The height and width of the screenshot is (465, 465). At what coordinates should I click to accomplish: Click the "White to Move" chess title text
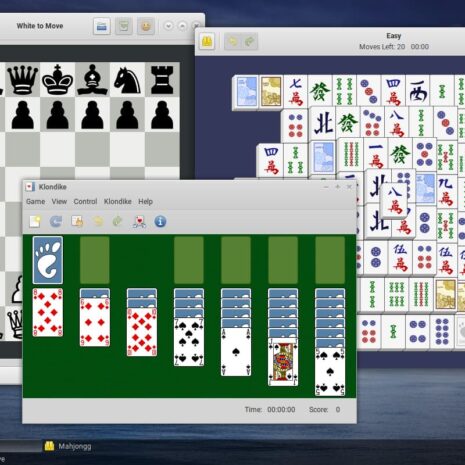pos(40,26)
